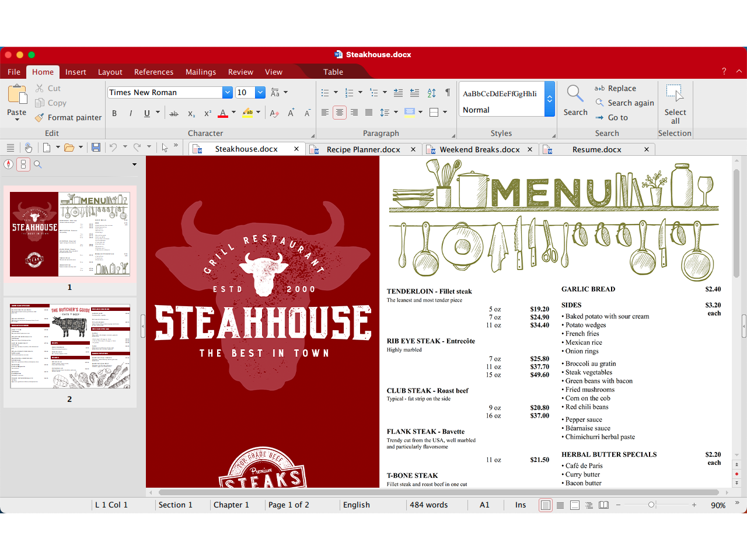Activate the Format painter tool

click(x=68, y=117)
